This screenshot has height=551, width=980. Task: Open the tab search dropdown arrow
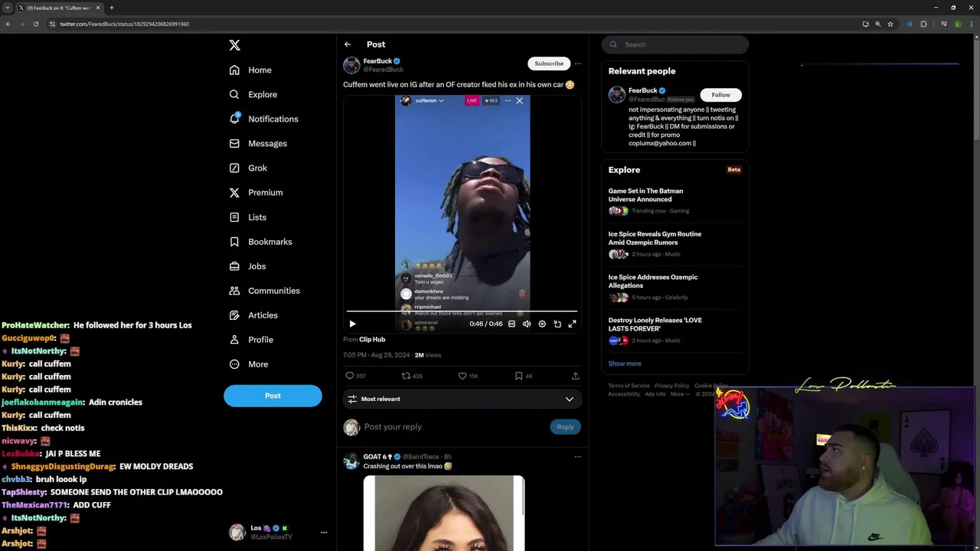tap(8, 8)
